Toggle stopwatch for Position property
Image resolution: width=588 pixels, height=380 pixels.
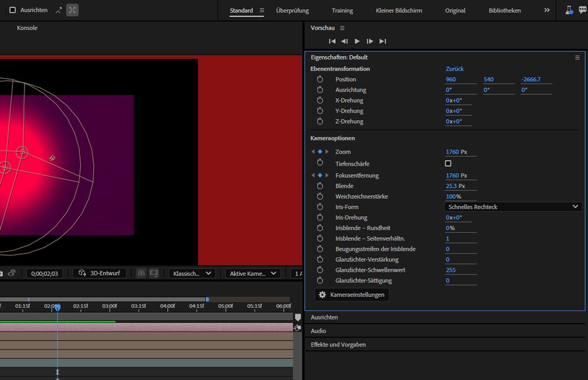coord(320,79)
